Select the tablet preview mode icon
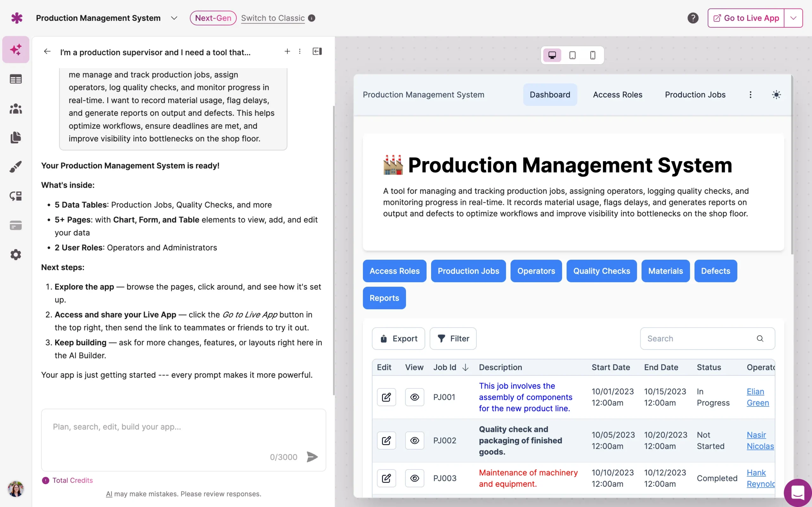This screenshot has height=507, width=812. click(572, 55)
